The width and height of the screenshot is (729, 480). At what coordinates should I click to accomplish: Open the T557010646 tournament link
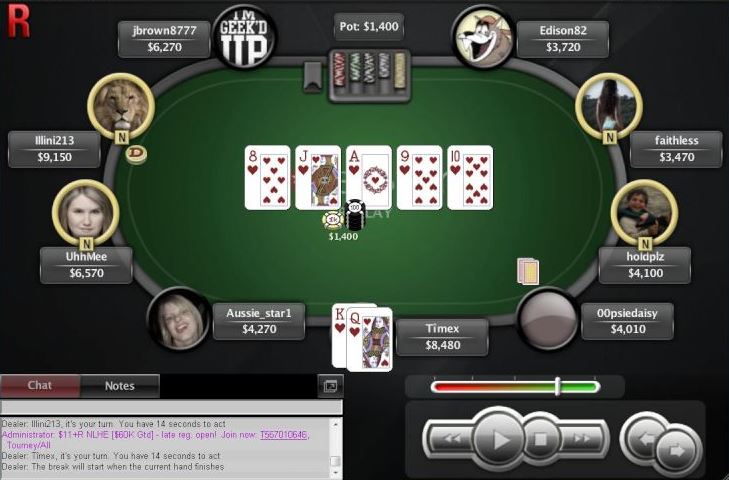283,435
